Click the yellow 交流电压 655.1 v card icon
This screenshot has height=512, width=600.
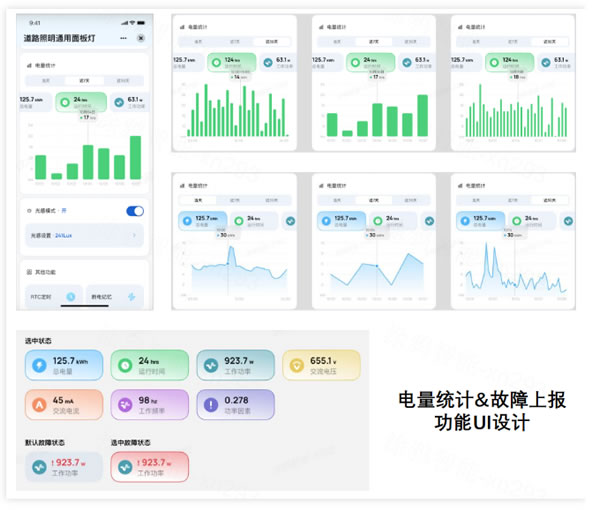297,364
